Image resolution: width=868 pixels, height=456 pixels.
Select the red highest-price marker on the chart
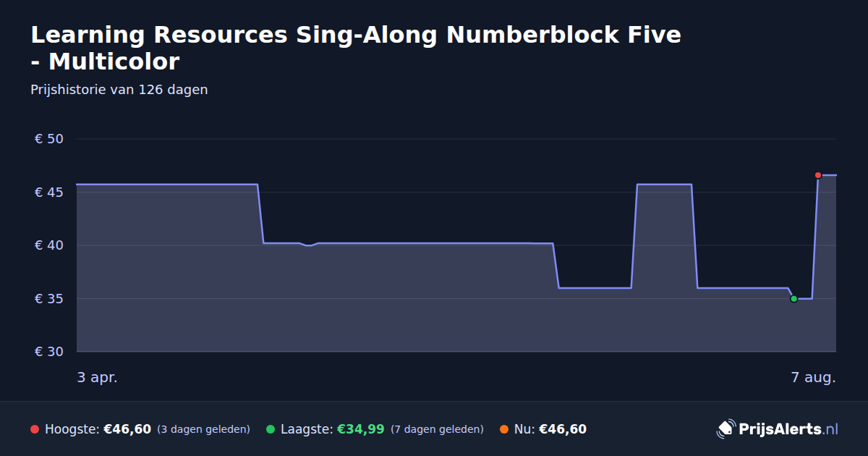click(x=818, y=175)
